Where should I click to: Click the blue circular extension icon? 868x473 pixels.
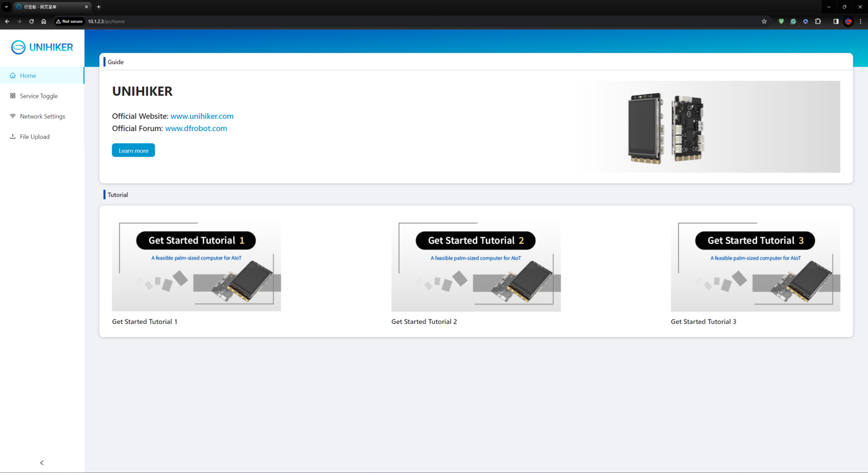point(806,21)
